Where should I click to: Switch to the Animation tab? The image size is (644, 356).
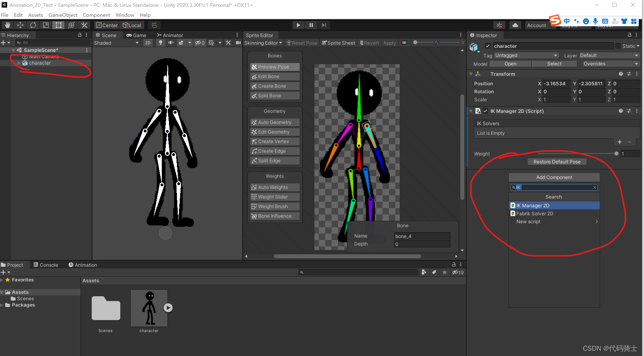(82, 265)
